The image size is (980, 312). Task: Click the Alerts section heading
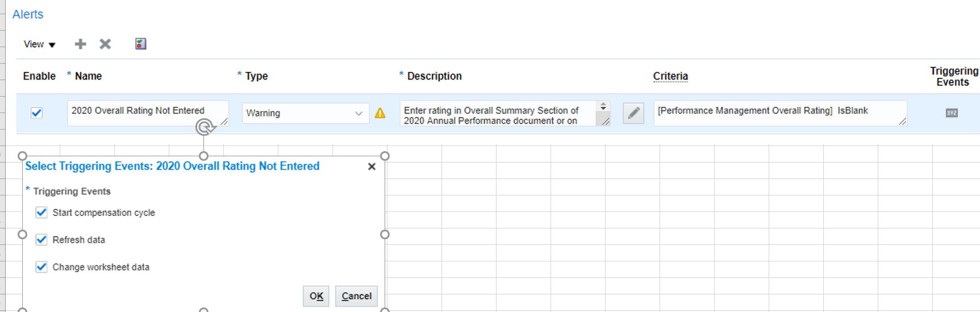point(28,14)
